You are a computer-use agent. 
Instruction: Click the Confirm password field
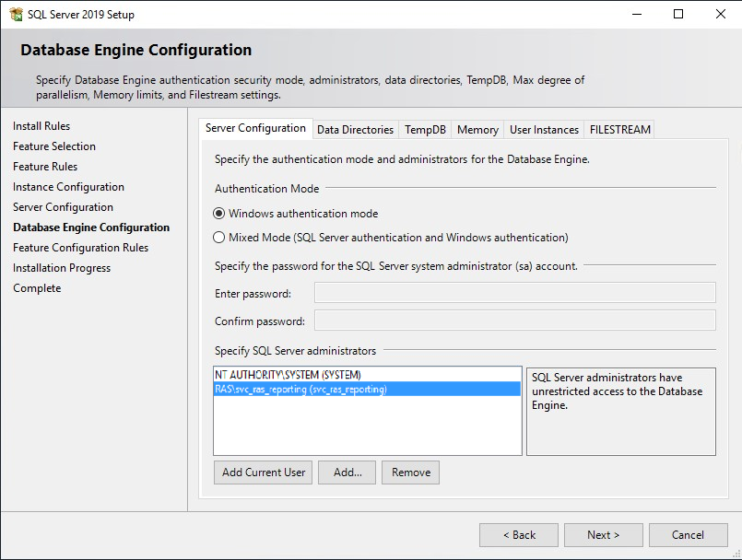514,321
